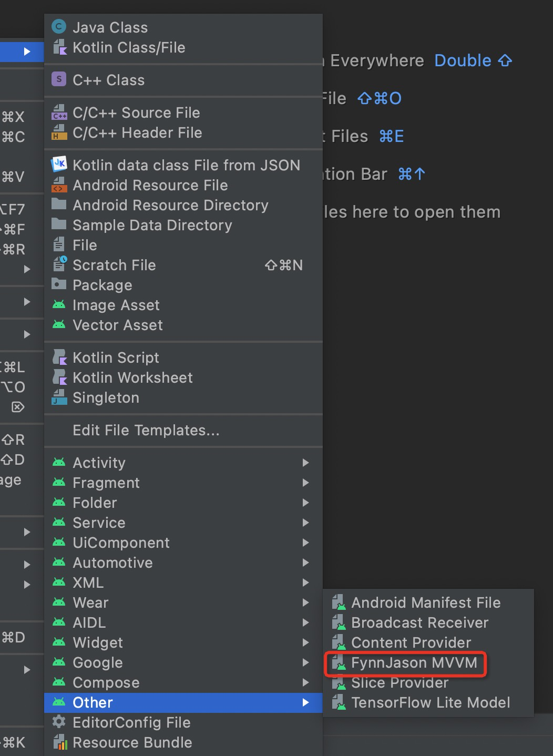Screen dimensions: 553x756
Task: Choose Slice Provider text
Action: [x=400, y=682]
